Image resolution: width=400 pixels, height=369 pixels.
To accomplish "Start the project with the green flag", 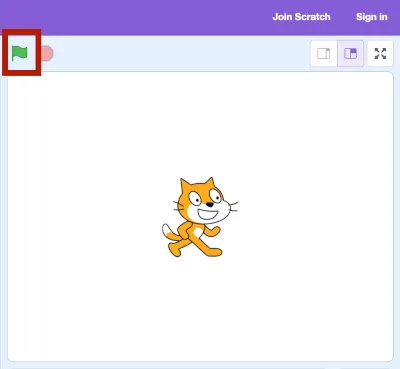I will click(x=19, y=53).
